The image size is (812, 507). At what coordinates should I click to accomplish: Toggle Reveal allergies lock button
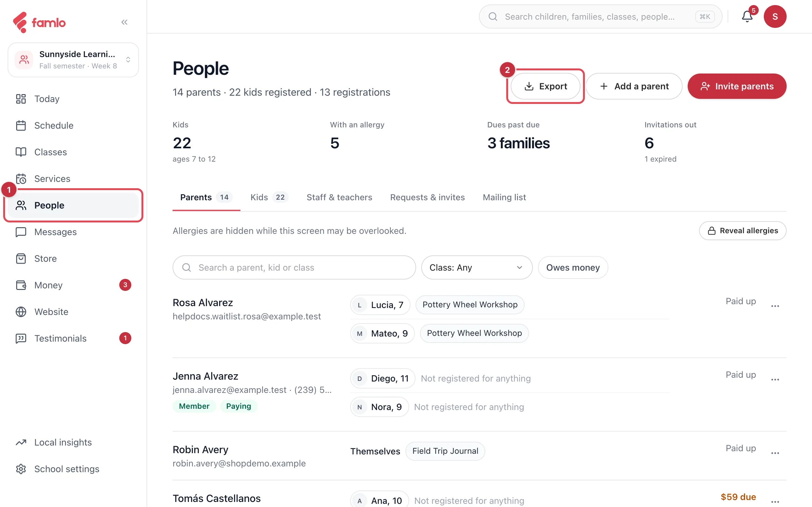[743, 231]
